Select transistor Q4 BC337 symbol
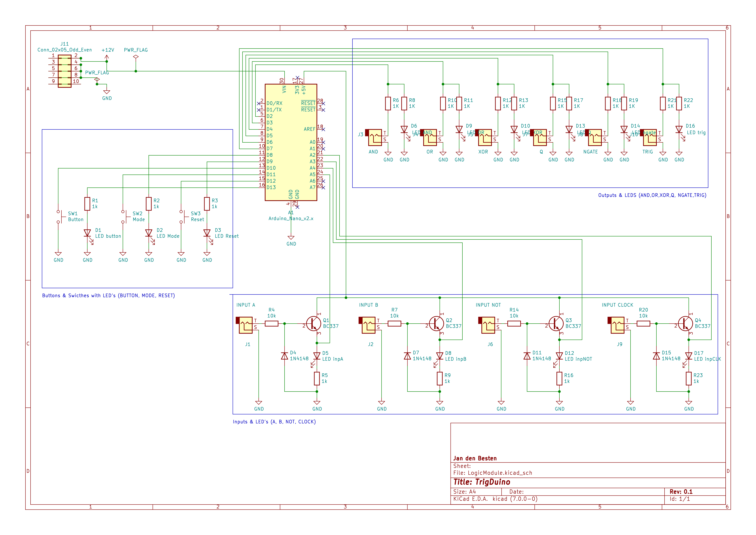The height and width of the screenshot is (535, 756). (686, 324)
